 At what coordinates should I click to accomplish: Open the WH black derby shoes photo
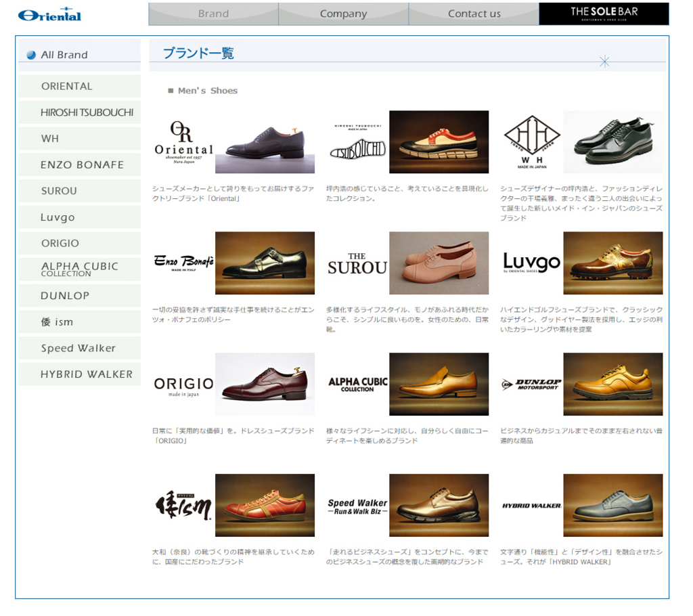pyautogui.click(x=613, y=142)
